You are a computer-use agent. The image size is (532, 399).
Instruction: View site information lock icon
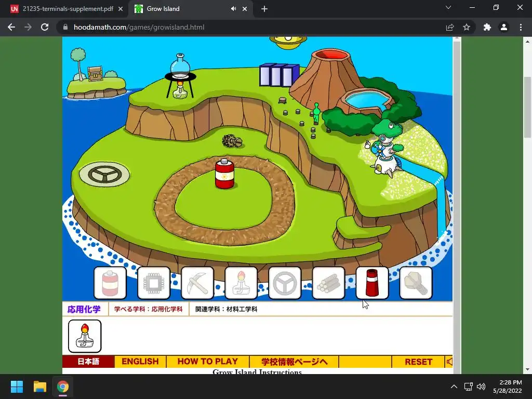click(65, 27)
